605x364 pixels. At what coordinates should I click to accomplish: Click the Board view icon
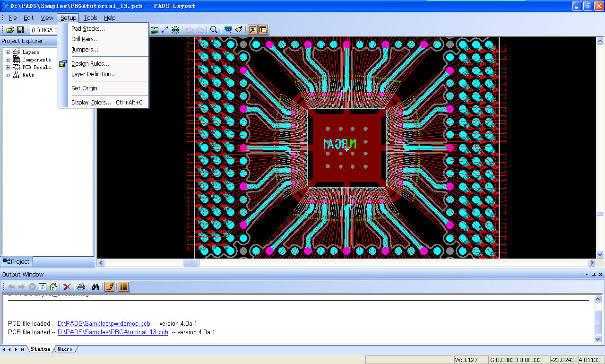click(x=228, y=30)
